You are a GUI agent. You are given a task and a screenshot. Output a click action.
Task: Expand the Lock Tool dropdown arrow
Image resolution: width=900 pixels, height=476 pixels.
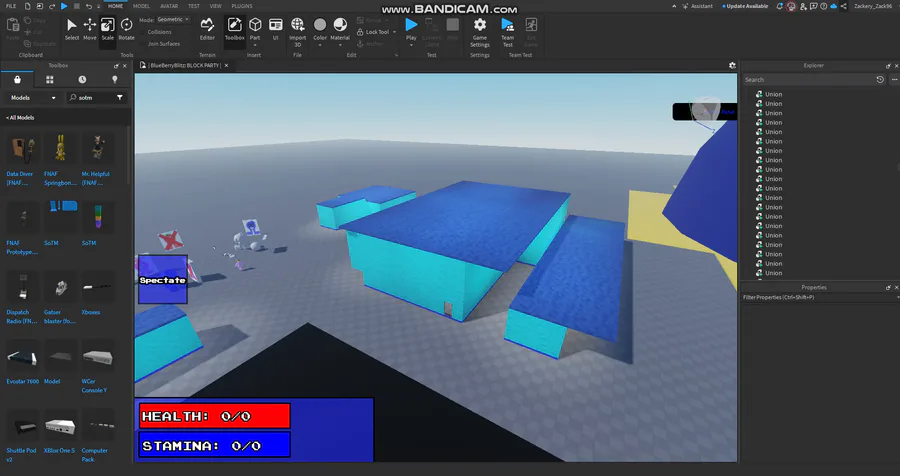394,32
